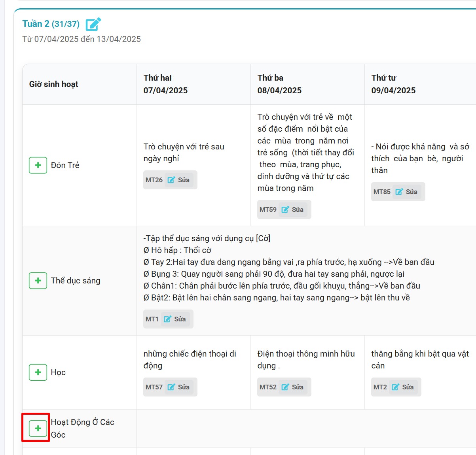Click the Tuần 2 (31/37) week title
Image resolution: width=476 pixels, height=455 pixels.
(x=51, y=24)
